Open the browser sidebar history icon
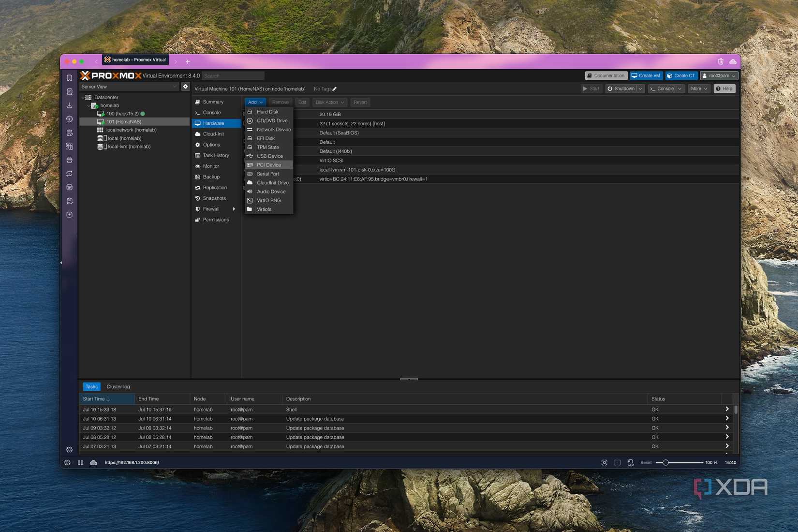Image resolution: width=798 pixels, height=532 pixels. 70,119
